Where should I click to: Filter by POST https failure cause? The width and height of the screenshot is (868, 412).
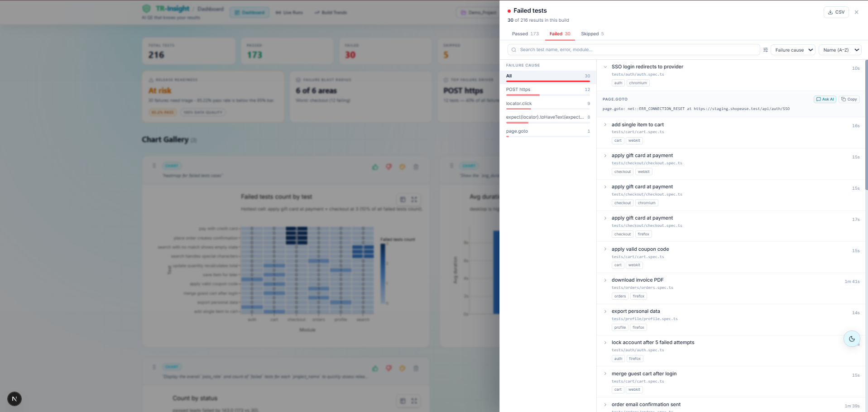click(x=548, y=90)
